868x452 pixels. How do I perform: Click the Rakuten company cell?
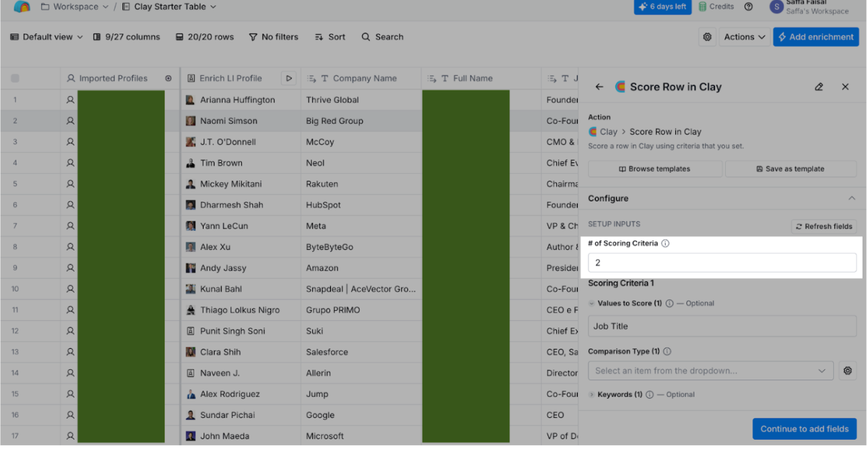[x=361, y=184]
